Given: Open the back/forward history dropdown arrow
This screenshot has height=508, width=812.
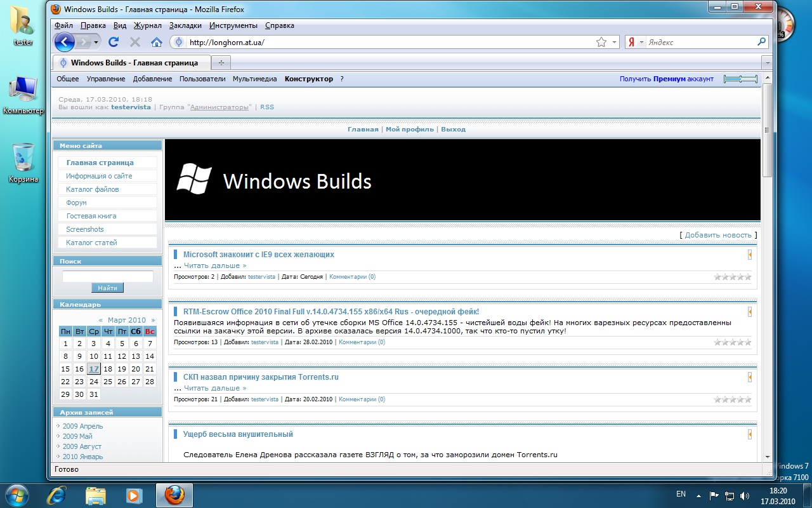Looking at the screenshot, I should point(96,43).
